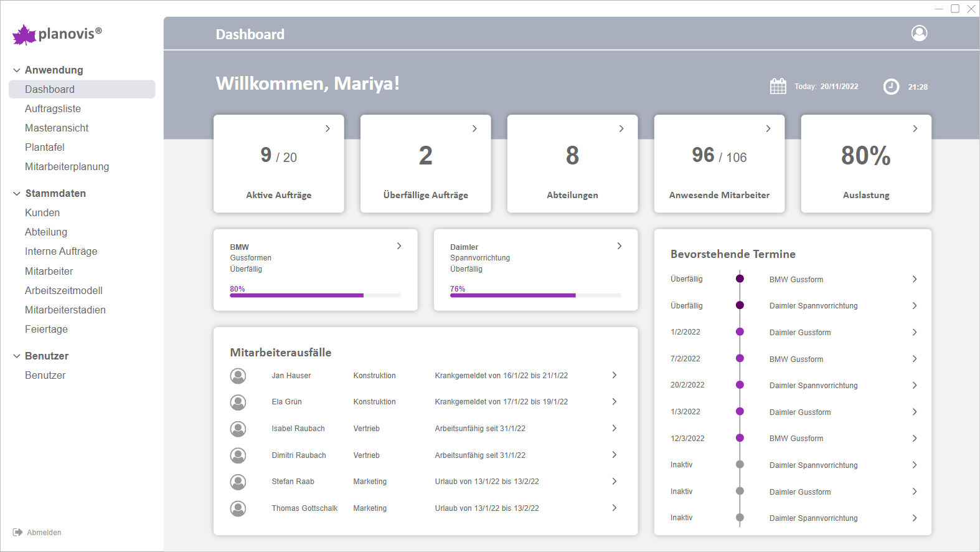Click the 9 / 20 active orders value
980x552 pixels.
[279, 155]
